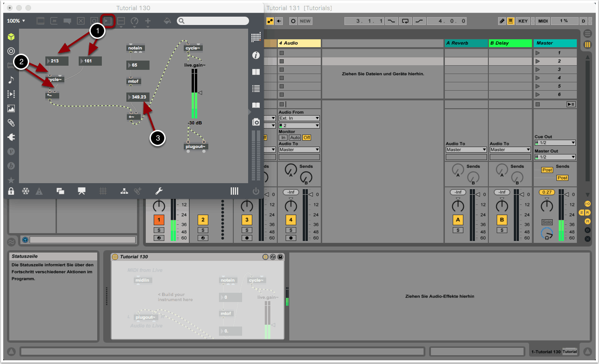
Task: Click the KEY map mode button
Action: click(523, 21)
